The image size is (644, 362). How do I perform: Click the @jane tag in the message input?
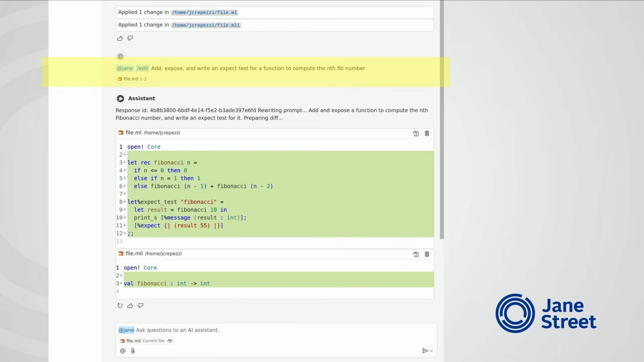click(126, 330)
